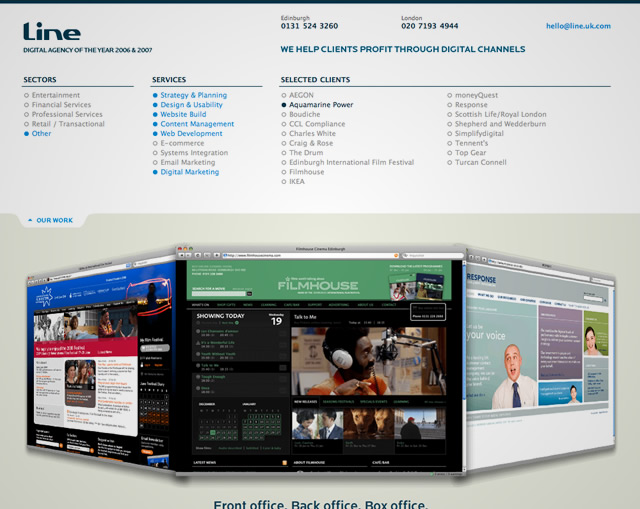640x509 pixels.
Task: Click the Edinburgh phone number 0131 524 3260
Action: 309,26
